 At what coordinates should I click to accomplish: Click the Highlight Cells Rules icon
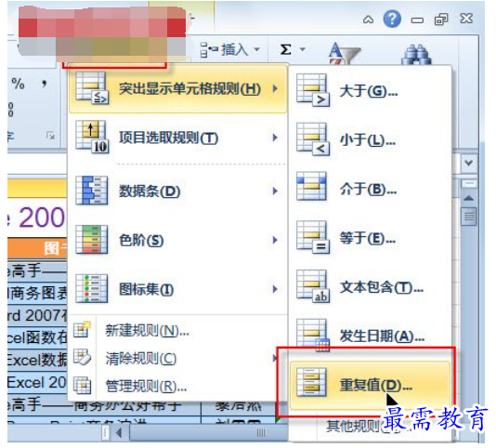(92, 88)
